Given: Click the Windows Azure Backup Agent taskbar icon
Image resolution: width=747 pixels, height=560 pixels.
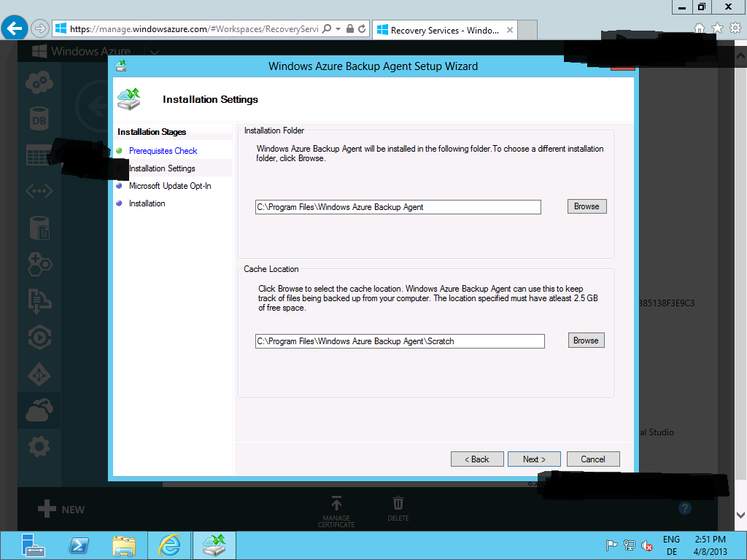Looking at the screenshot, I should click(x=214, y=545).
